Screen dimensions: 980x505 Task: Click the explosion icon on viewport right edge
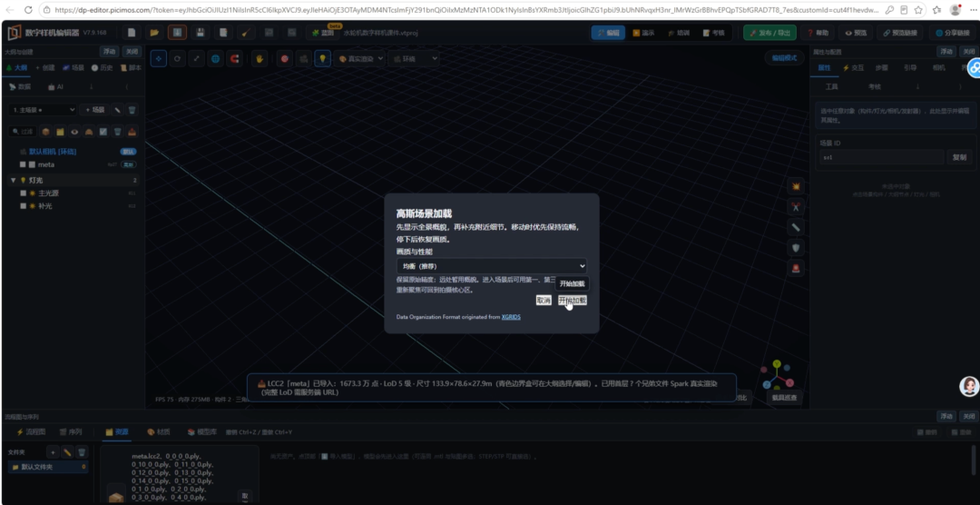coord(796,186)
